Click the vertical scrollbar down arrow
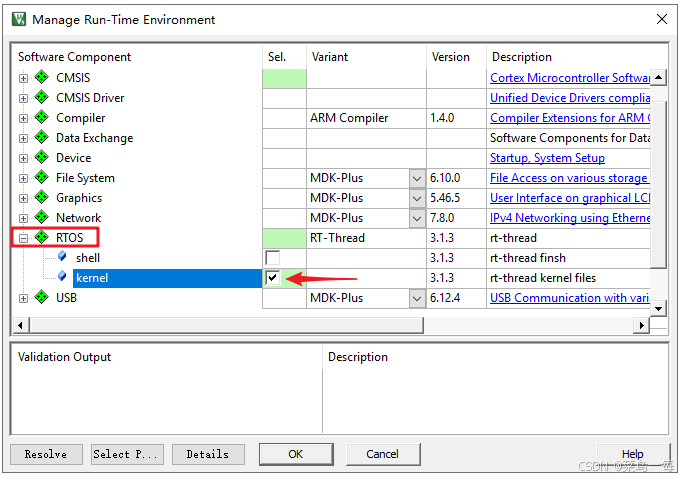This screenshot has height=480, width=682. click(659, 309)
